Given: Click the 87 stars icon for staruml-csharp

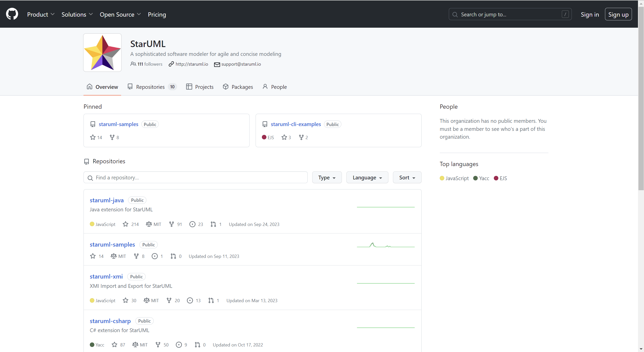Looking at the screenshot, I should coord(114,345).
